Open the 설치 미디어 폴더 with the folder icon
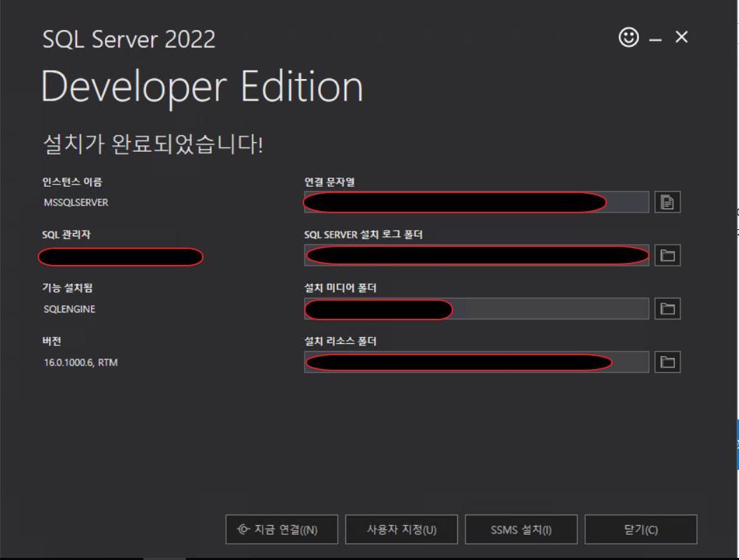 click(x=668, y=309)
